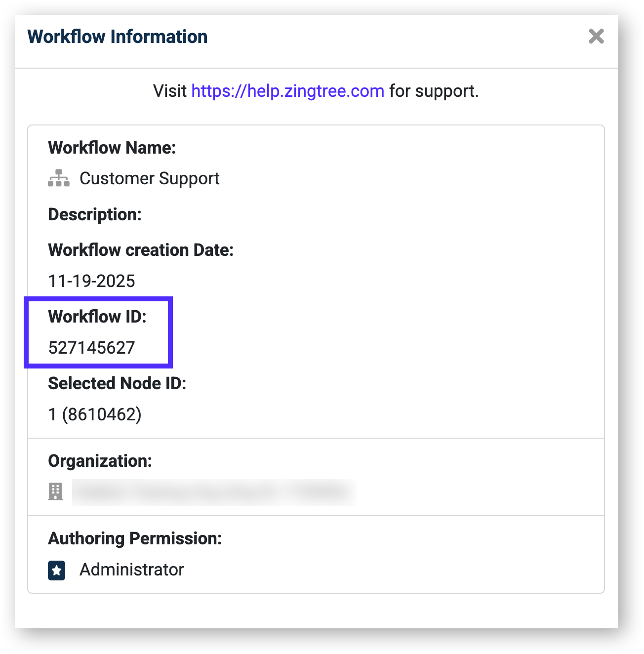
Task: Click the blurred organization name
Action: coord(214,492)
